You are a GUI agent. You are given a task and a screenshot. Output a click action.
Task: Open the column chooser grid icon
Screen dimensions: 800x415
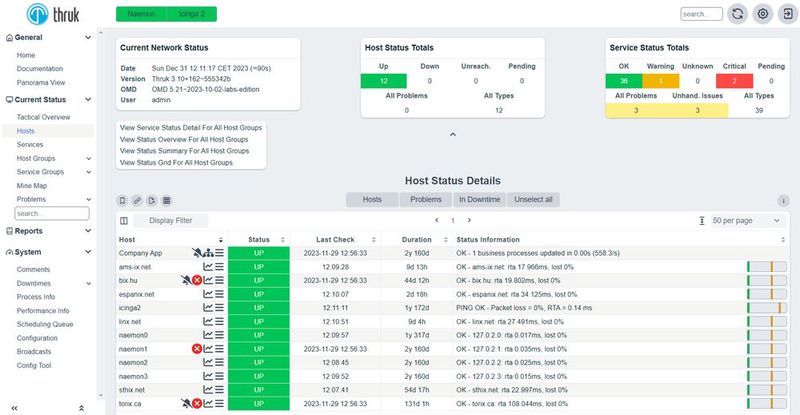coord(167,201)
